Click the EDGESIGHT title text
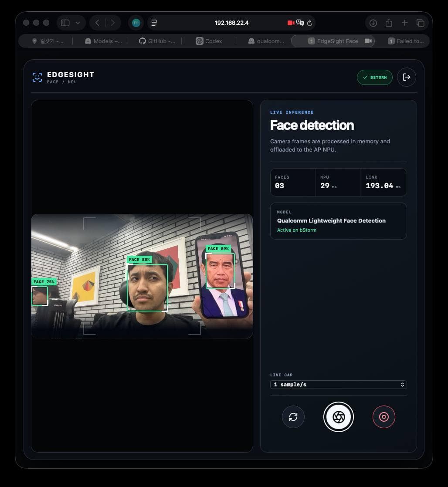This screenshot has width=448, height=487. (x=71, y=74)
